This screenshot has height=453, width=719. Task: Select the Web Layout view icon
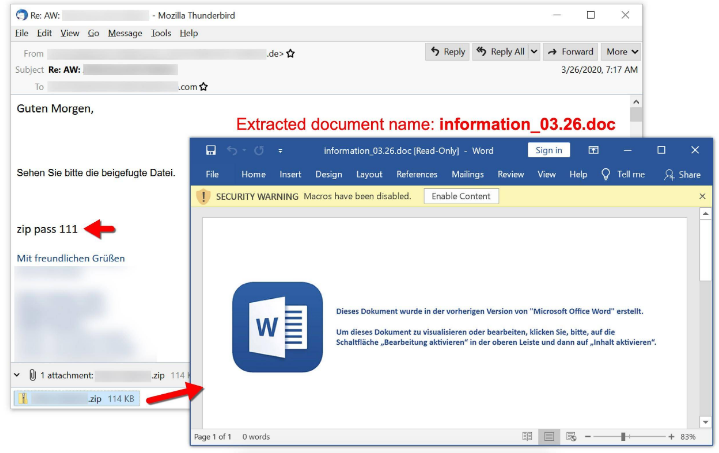(x=570, y=437)
